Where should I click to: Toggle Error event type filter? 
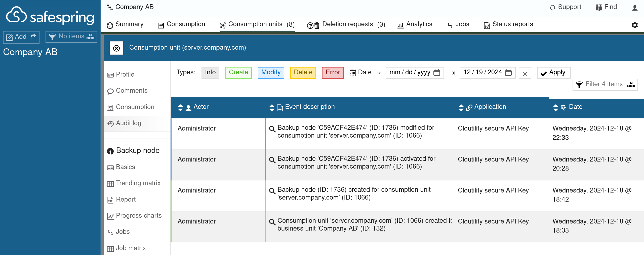333,73
